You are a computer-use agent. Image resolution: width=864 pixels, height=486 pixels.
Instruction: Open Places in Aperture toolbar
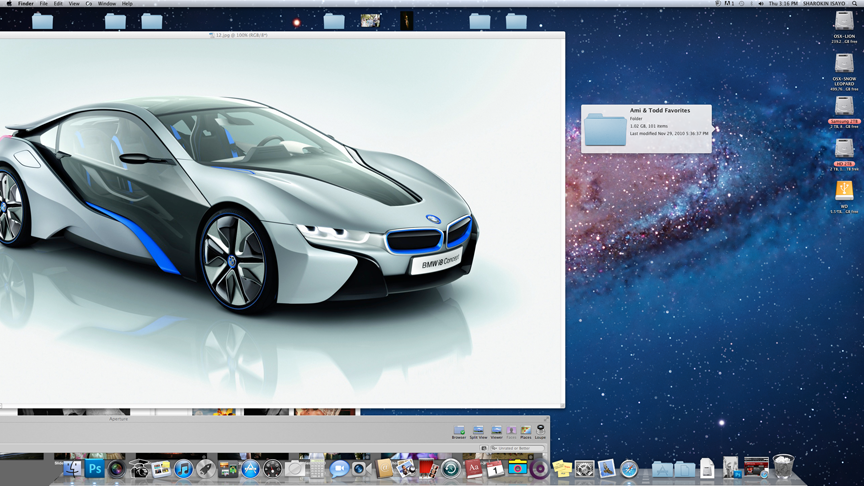526,432
